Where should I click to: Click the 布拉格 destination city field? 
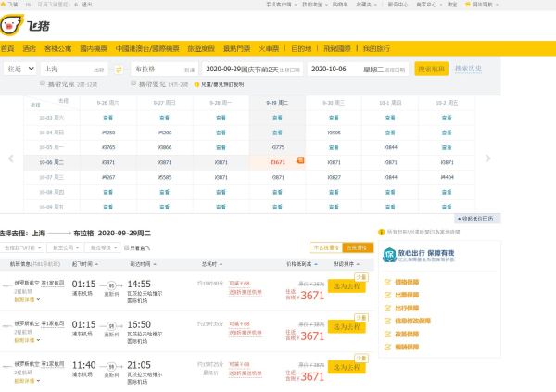(165, 69)
